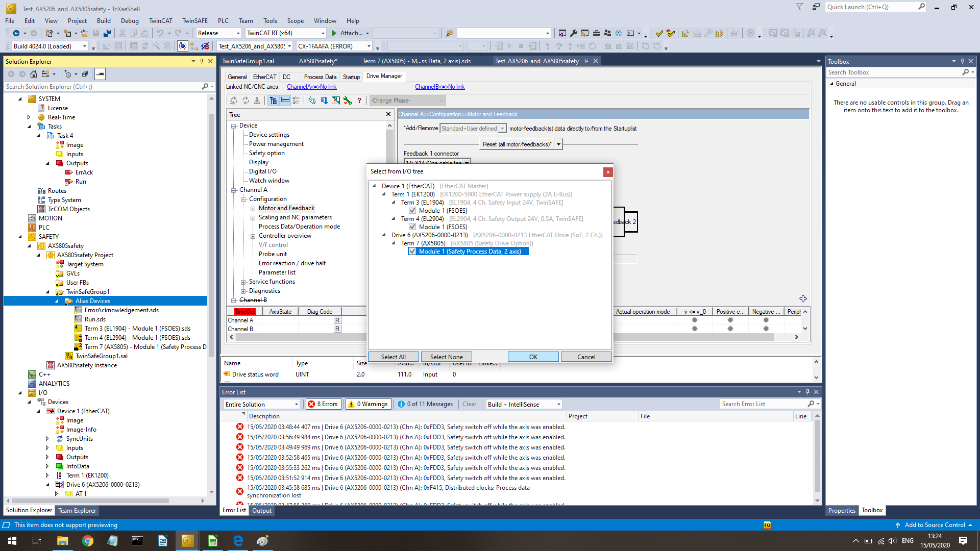Expand the Service functions node in the Drive Manager tree
The width and height of the screenshot is (980, 551).
point(243,282)
